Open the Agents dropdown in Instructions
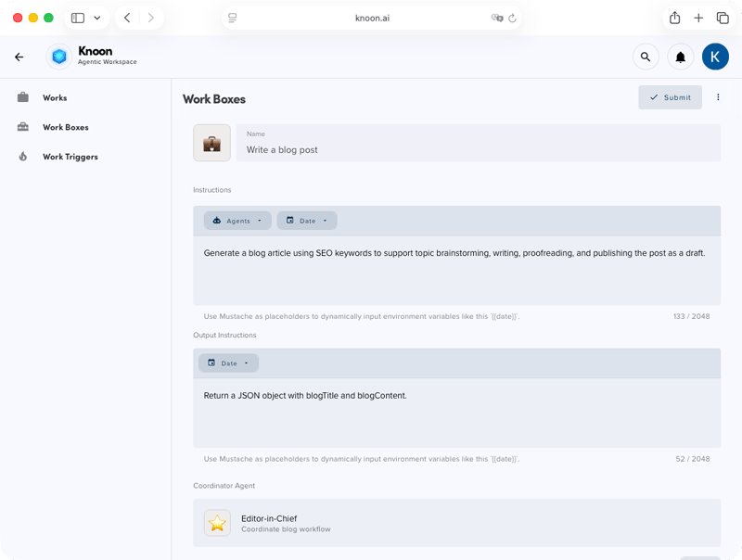This screenshot has width=742, height=560. [x=237, y=220]
